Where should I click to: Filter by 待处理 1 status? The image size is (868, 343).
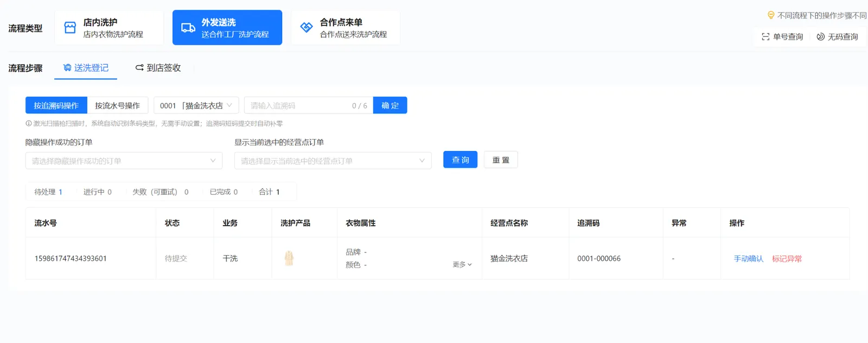(48, 192)
